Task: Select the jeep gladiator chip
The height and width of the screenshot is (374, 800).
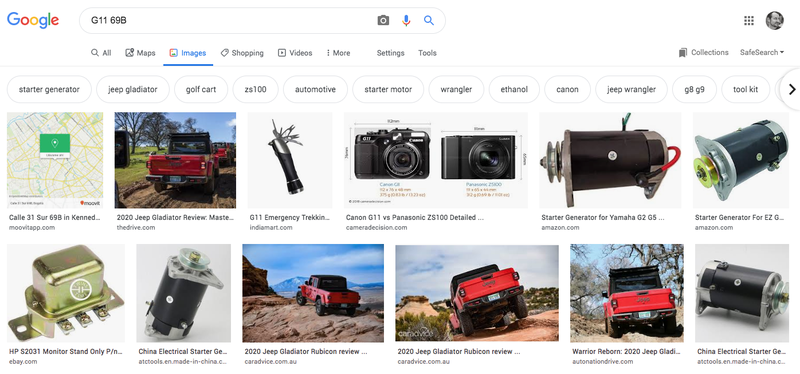Action: point(133,89)
